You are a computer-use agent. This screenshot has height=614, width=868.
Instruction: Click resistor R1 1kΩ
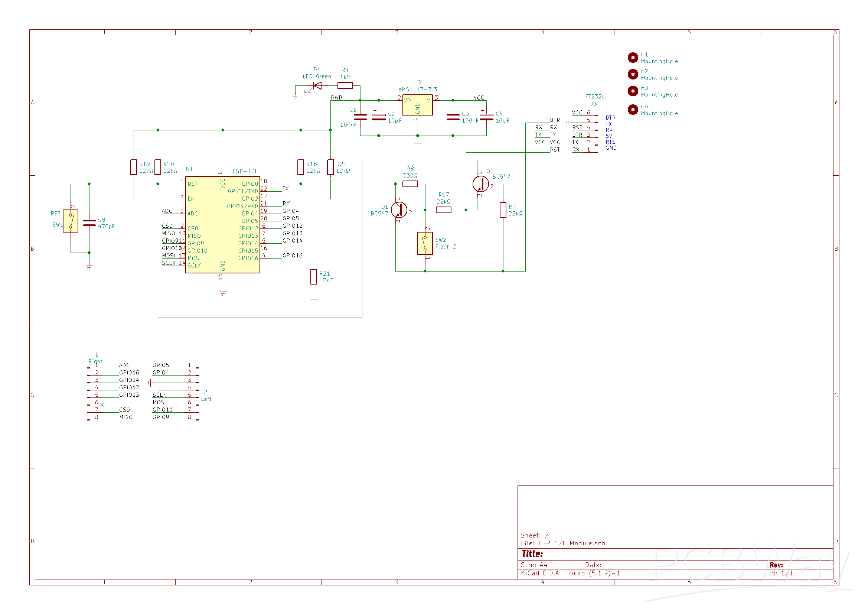pyautogui.click(x=345, y=85)
